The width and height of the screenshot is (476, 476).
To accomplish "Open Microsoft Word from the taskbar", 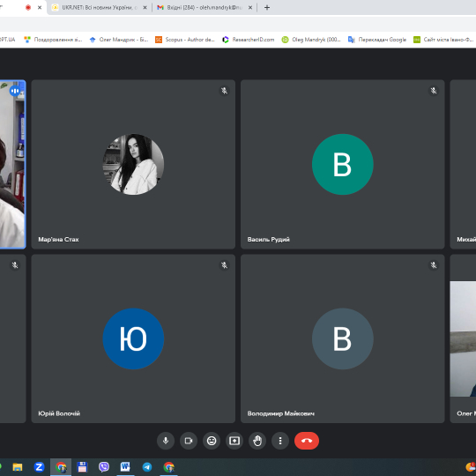I will [x=125, y=467].
